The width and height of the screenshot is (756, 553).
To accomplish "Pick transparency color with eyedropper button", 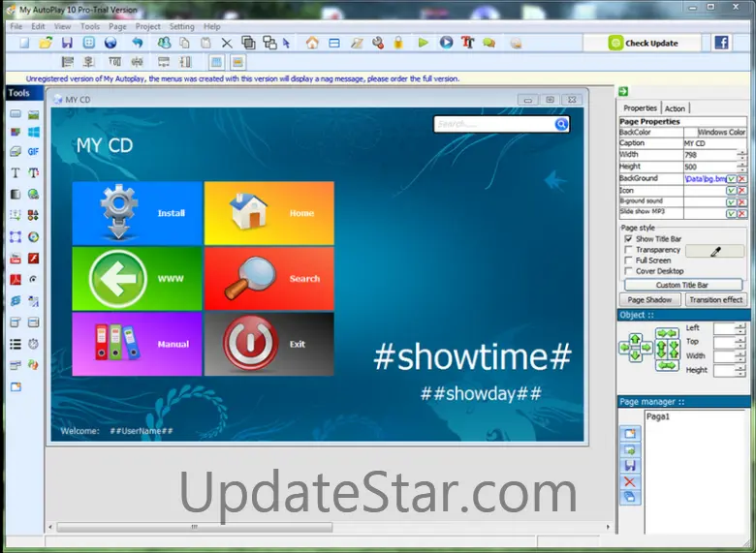I will [x=715, y=251].
